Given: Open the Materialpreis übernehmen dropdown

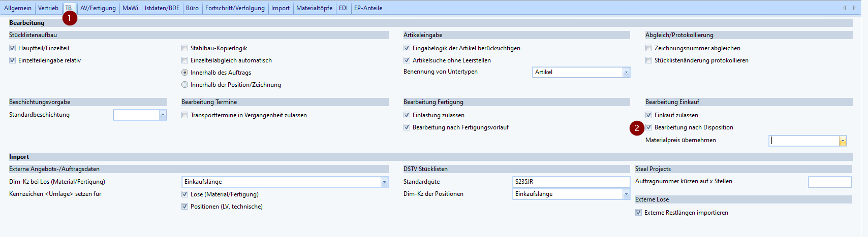Looking at the screenshot, I should coord(843,141).
